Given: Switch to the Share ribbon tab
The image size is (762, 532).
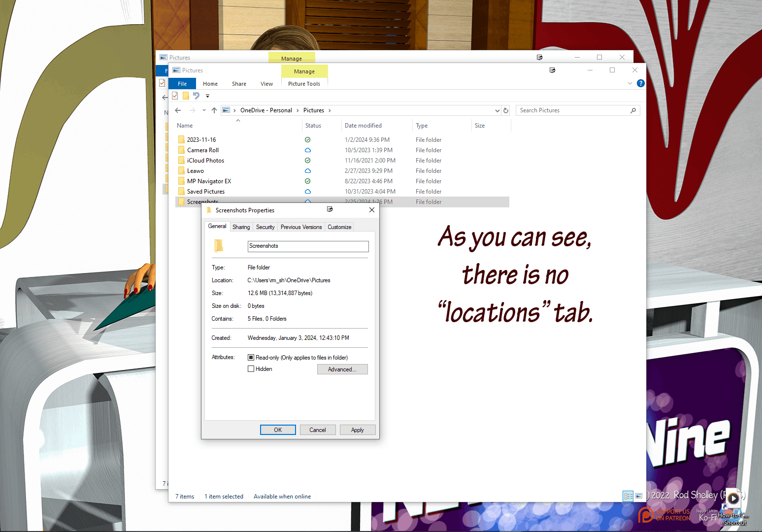Looking at the screenshot, I should (239, 84).
